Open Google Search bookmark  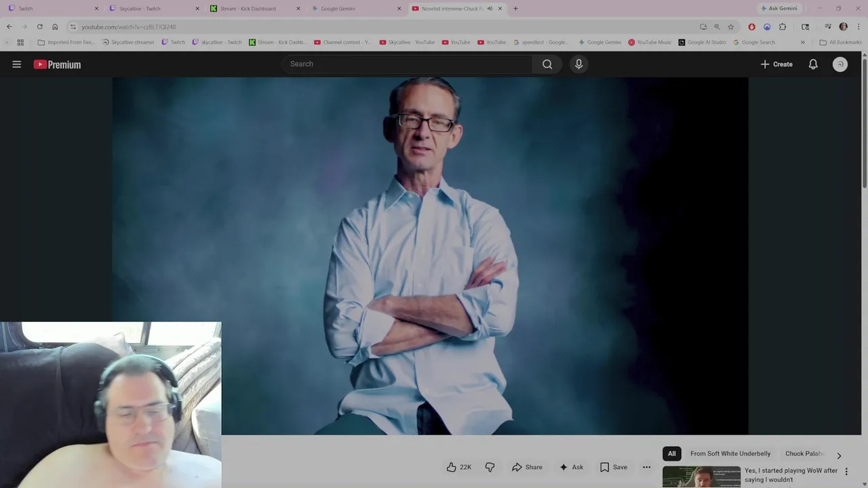coord(754,42)
